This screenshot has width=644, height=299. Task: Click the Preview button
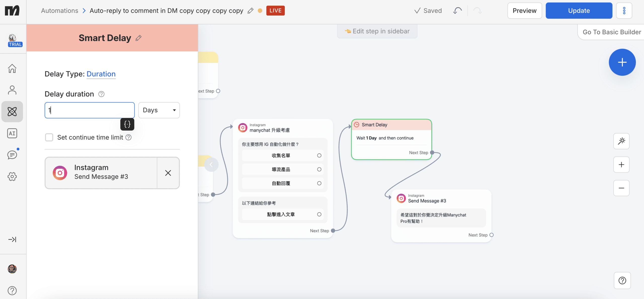point(525,11)
